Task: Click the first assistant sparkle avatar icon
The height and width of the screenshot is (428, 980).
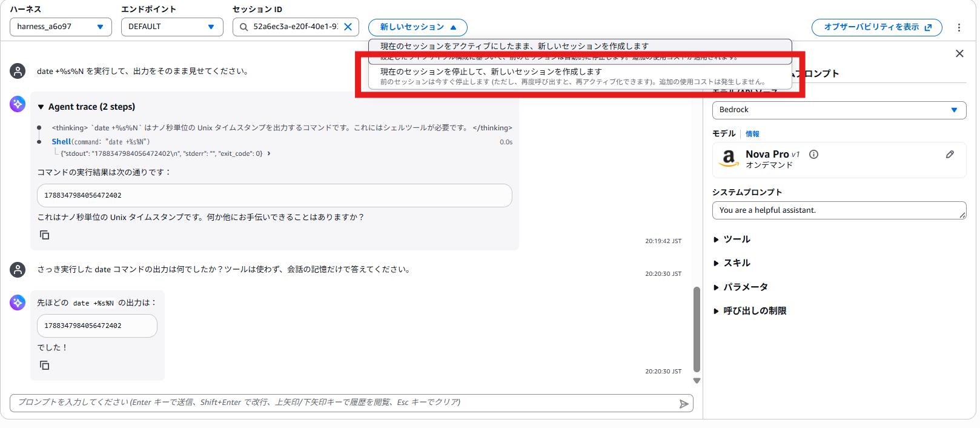Action: (x=18, y=104)
